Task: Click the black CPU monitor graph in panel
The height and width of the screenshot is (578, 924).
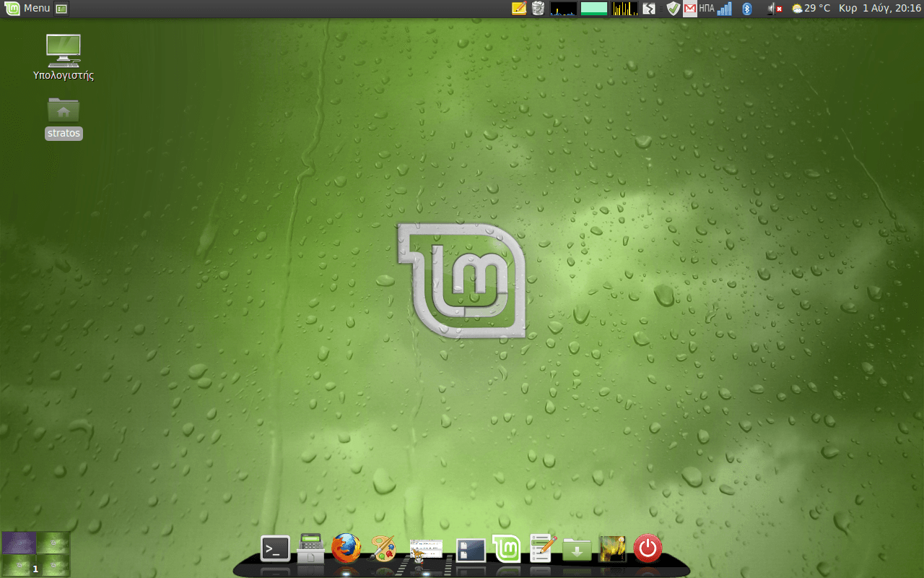Action: (564, 9)
